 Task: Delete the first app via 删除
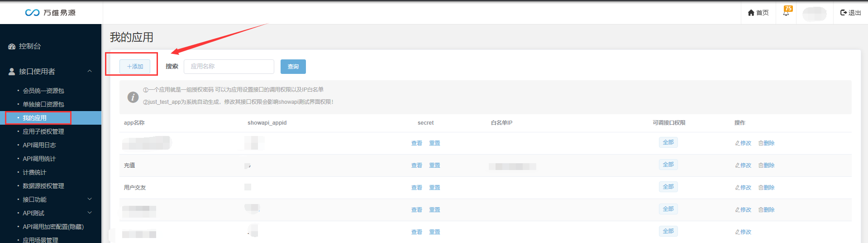pyautogui.click(x=767, y=143)
